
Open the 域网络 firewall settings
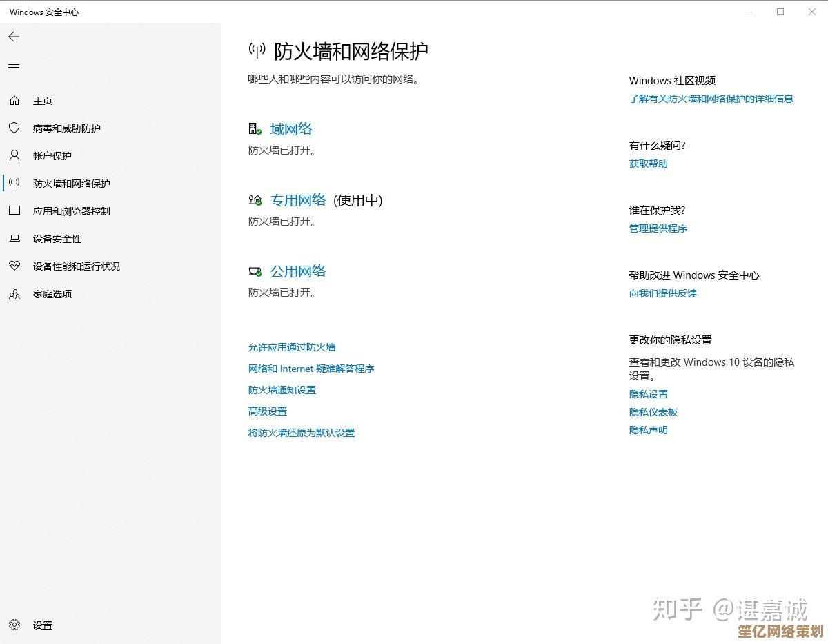[x=290, y=129]
